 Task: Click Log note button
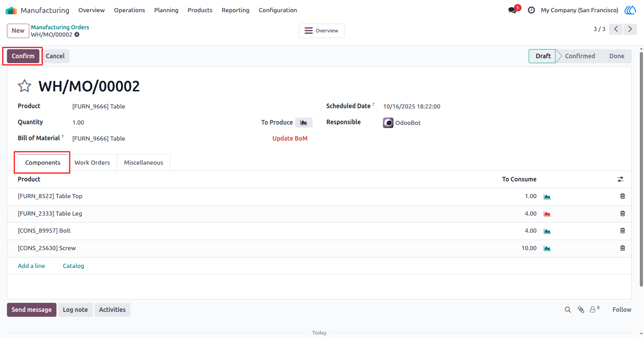(75, 310)
